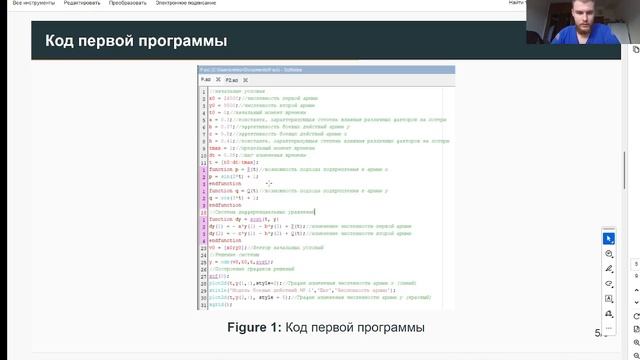This screenshot has height=360, width=640.
Task: Click the code screenshot image on the slide
Action: pyautogui.click(x=326, y=188)
